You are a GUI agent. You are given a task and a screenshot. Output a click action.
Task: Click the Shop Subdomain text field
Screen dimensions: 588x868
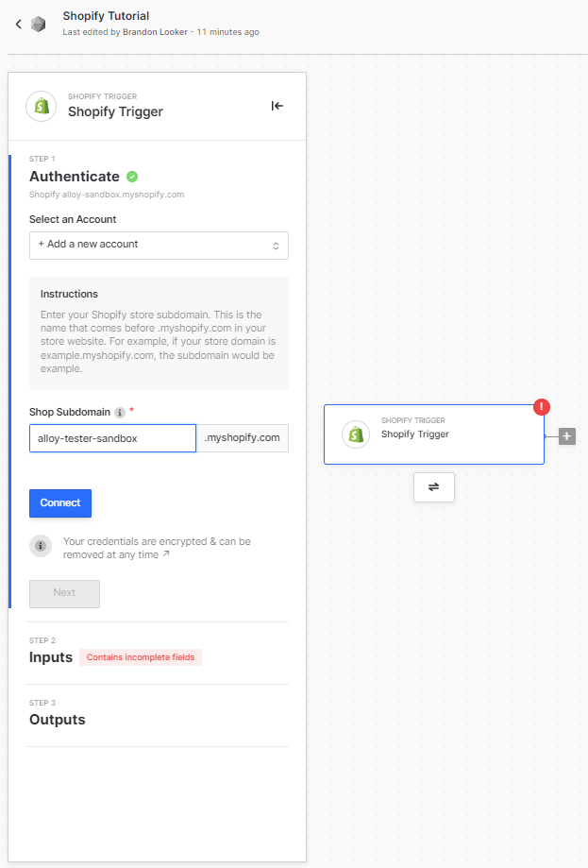112,438
